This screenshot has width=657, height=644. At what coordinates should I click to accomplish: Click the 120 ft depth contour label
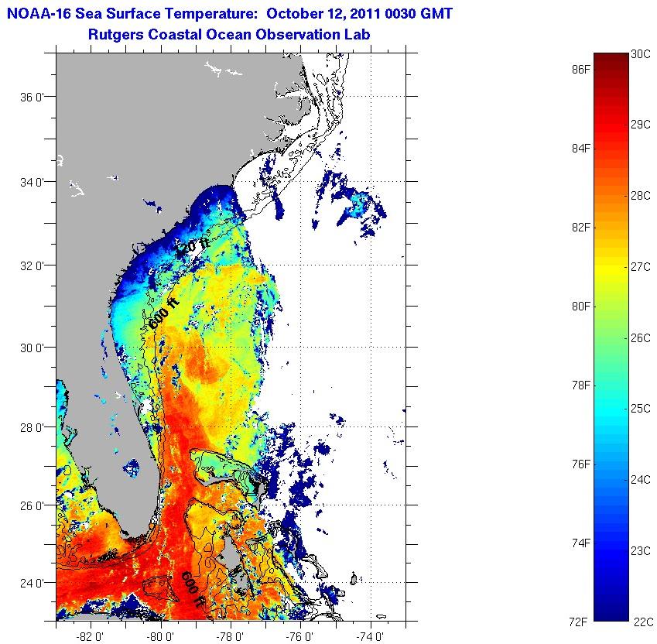click(192, 247)
